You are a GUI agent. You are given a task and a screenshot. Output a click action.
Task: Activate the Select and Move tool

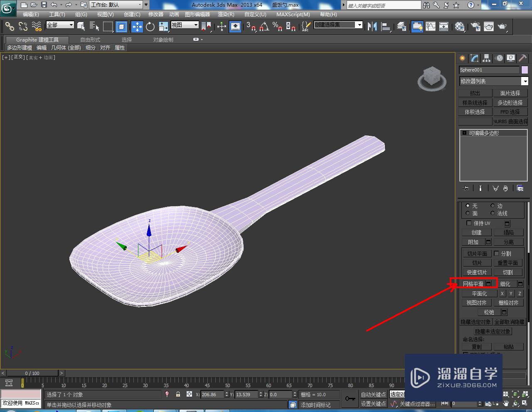coord(137,27)
